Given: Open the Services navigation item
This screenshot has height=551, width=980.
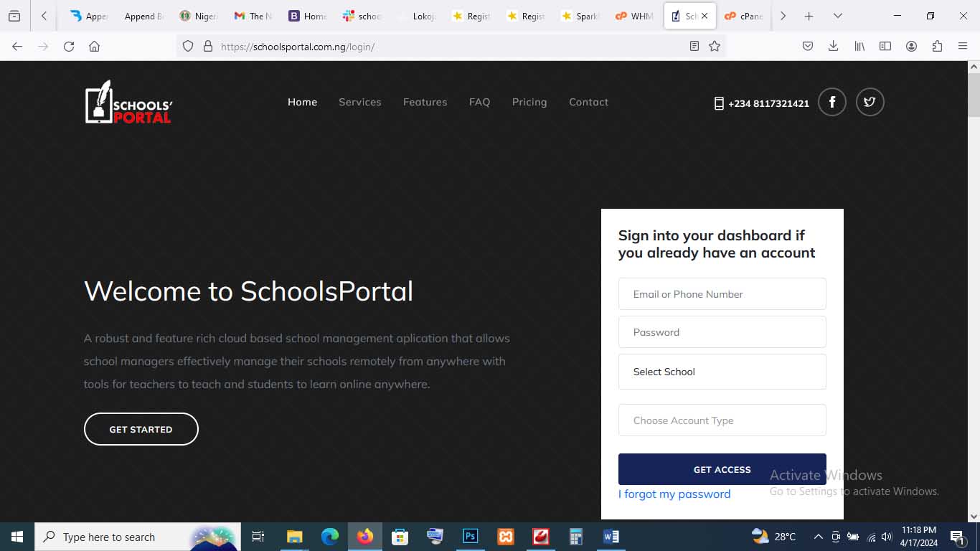Looking at the screenshot, I should pyautogui.click(x=359, y=102).
